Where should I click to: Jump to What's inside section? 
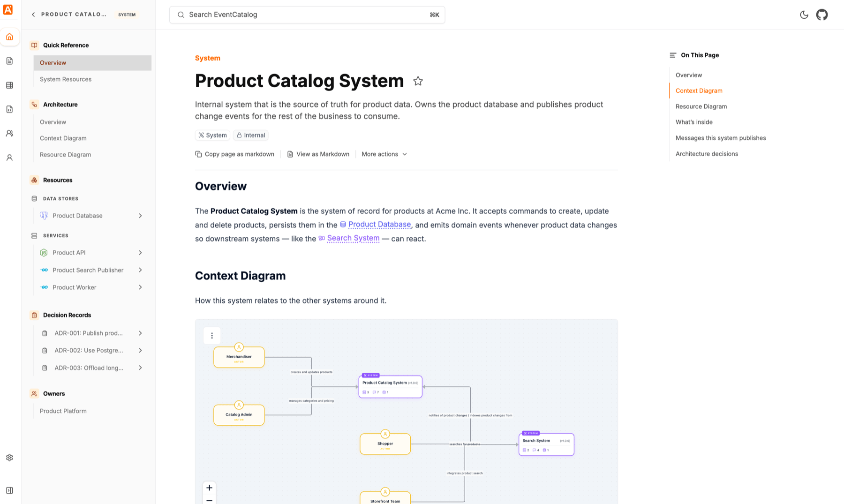[694, 122]
